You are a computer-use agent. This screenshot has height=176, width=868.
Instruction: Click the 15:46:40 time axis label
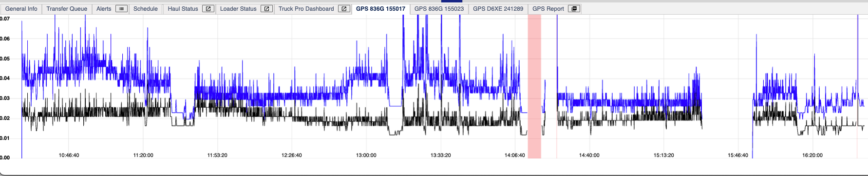point(738,155)
